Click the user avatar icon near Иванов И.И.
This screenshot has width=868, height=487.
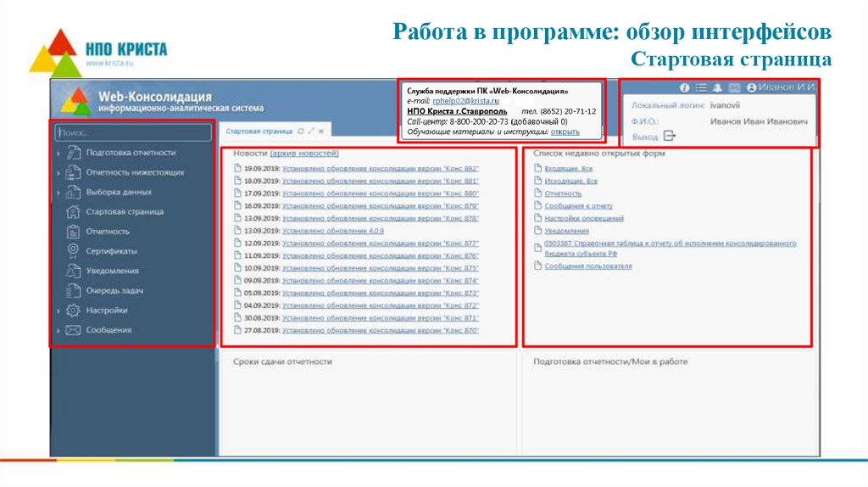click(x=751, y=87)
